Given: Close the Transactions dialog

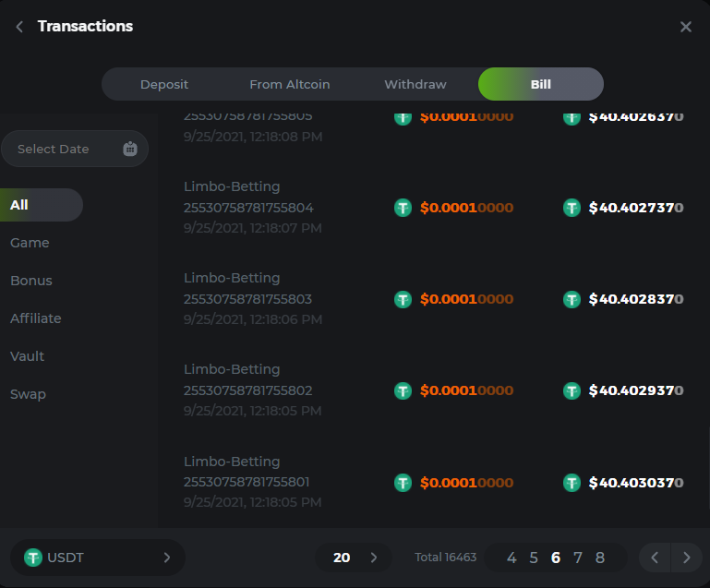Looking at the screenshot, I should click(685, 27).
